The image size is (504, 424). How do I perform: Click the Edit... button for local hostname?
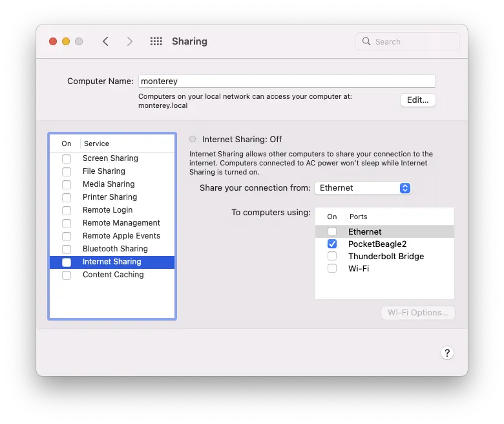tap(418, 100)
